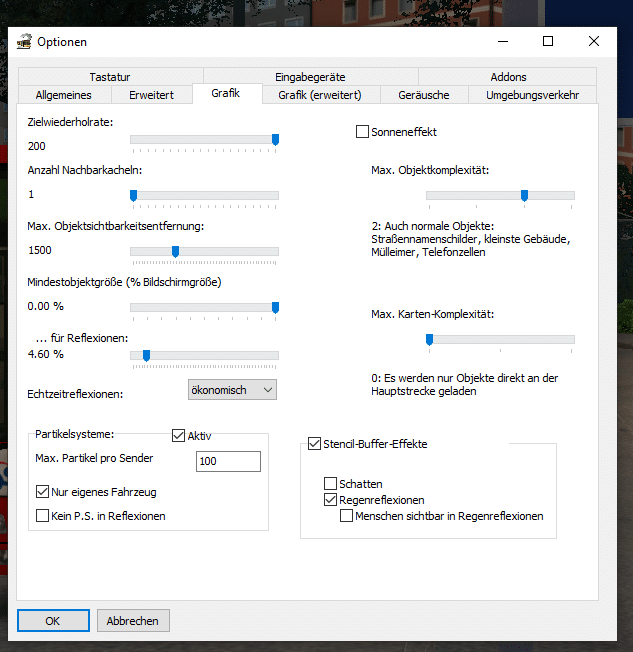Click the Max. Objektkomplexität slider track

500,195
